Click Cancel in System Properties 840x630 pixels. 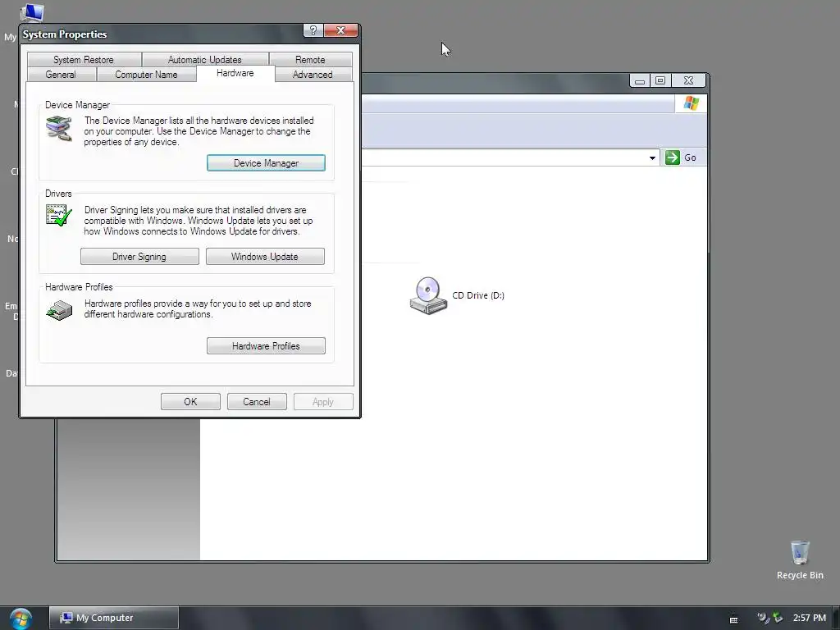coord(257,402)
